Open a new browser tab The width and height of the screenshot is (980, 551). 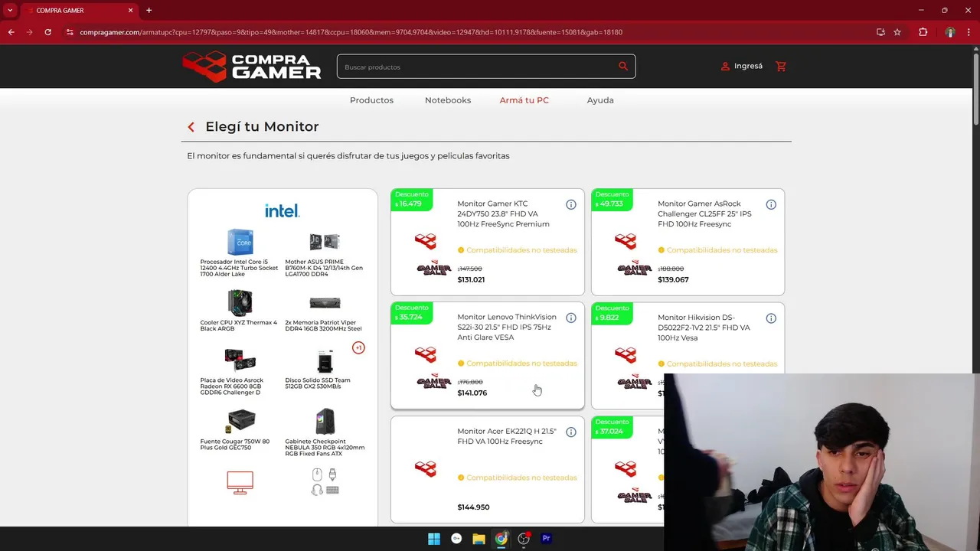point(149,11)
